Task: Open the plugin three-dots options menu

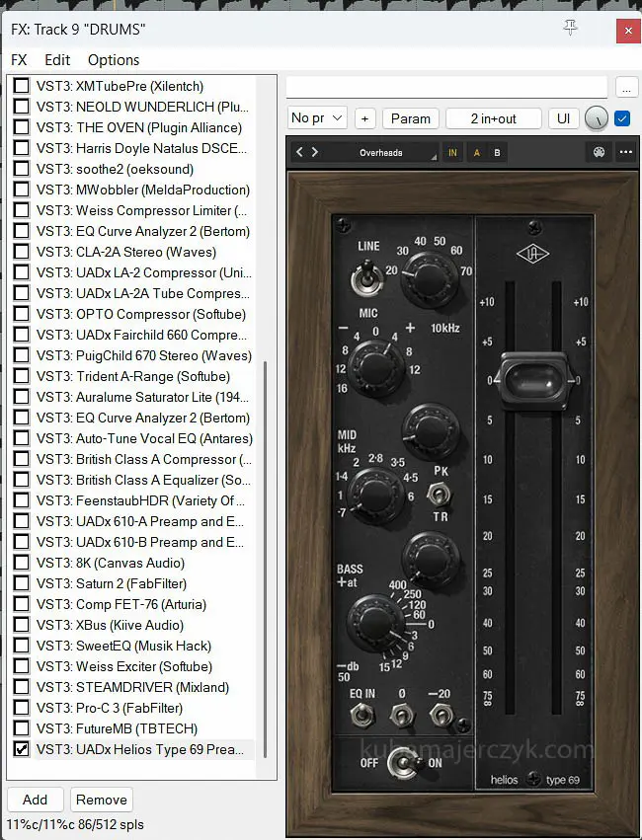Action: pyautogui.click(x=625, y=153)
